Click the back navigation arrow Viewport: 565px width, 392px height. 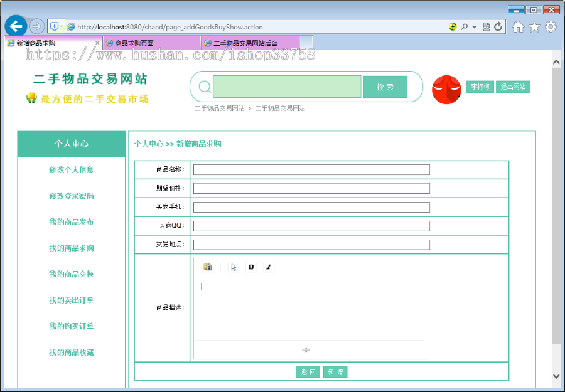click(16, 26)
